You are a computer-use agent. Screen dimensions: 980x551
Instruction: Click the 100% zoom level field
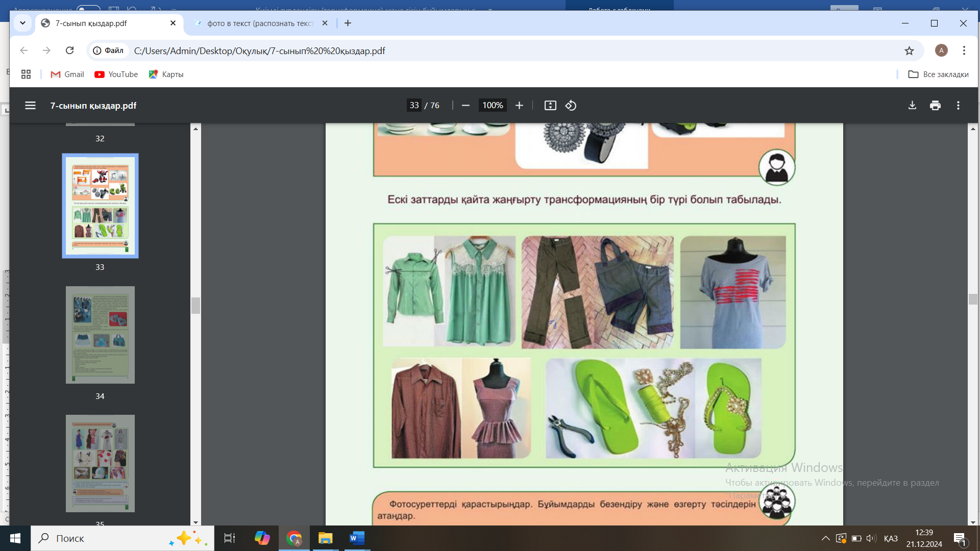tap(493, 106)
